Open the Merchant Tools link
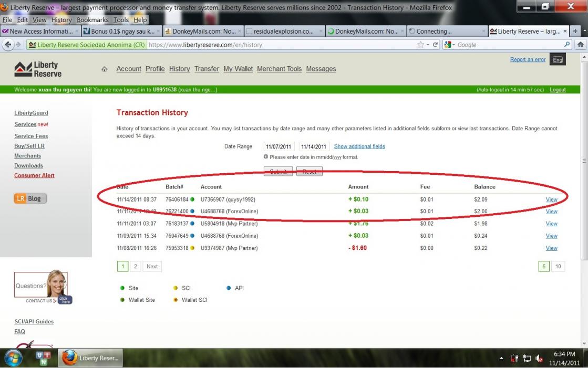 (x=280, y=69)
